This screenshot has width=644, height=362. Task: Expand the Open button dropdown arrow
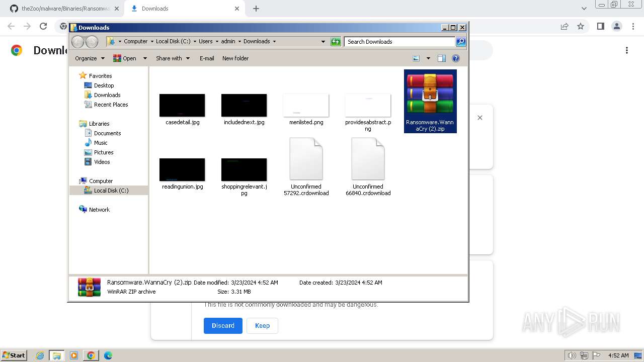coord(145,58)
